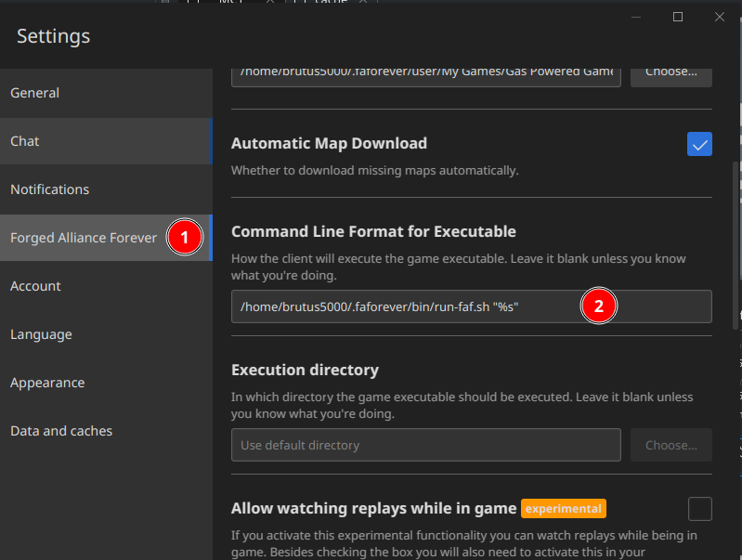
Task: Enable Allow watching replays while in game
Action: 700,509
